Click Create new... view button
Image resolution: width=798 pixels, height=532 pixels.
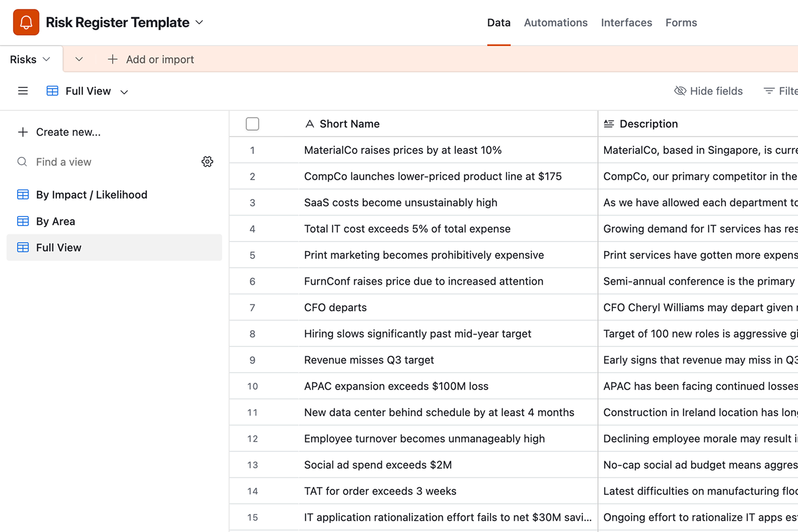coord(59,132)
